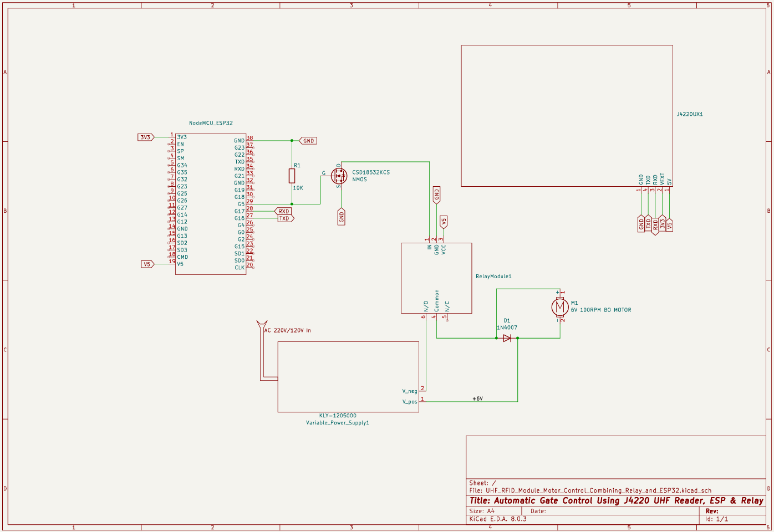Viewport: 774px width, 532px height.
Task: Click the Date: field in title block
Action: point(538,511)
